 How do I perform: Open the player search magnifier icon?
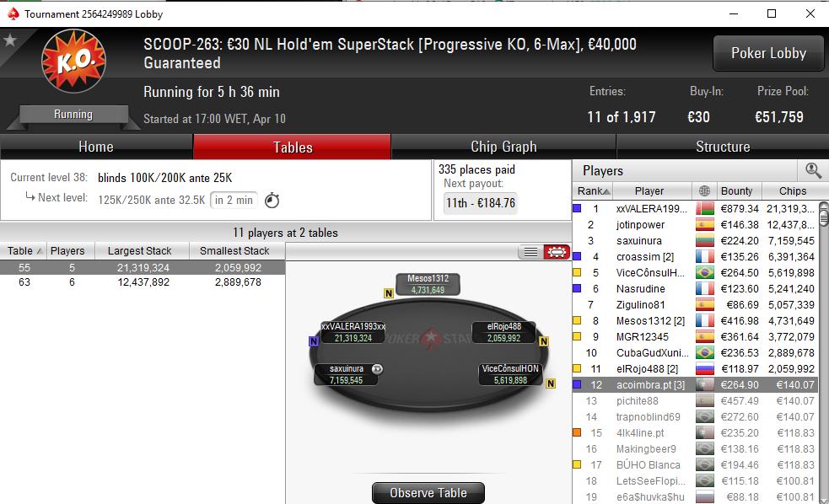(813, 170)
